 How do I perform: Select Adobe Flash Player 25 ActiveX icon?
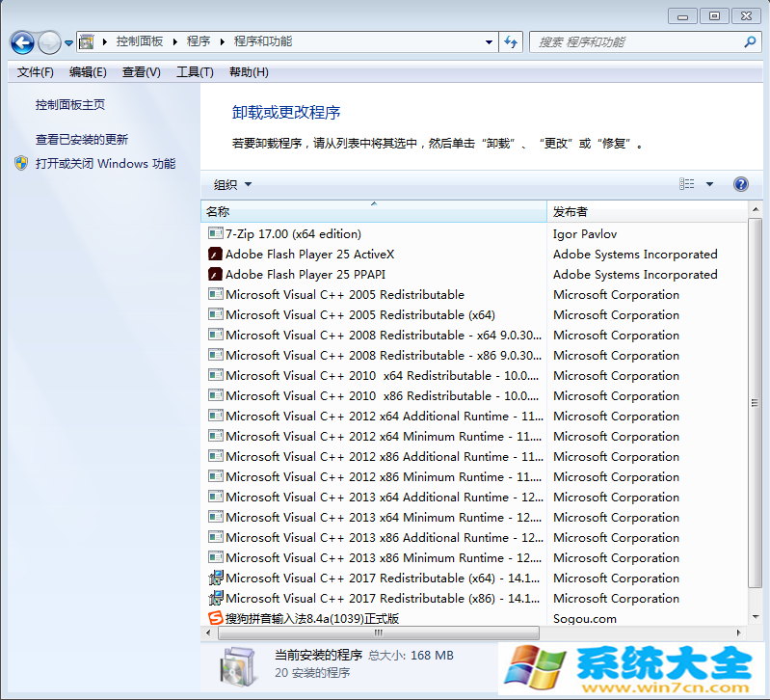point(216,255)
